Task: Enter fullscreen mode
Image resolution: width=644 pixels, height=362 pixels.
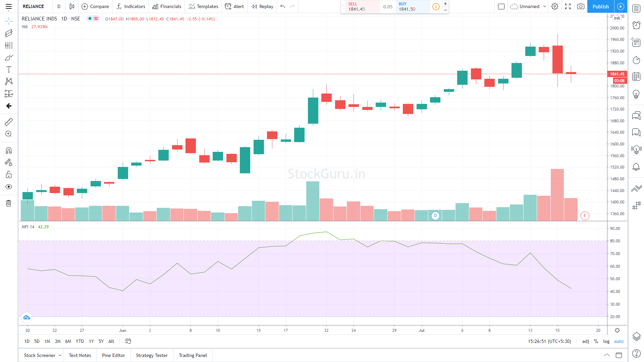Action: point(568,6)
